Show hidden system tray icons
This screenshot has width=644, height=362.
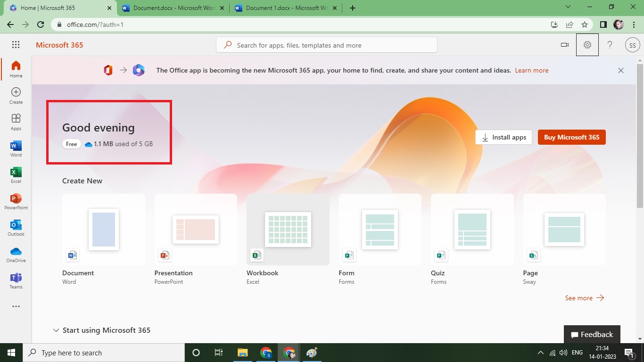tap(540, 353)
